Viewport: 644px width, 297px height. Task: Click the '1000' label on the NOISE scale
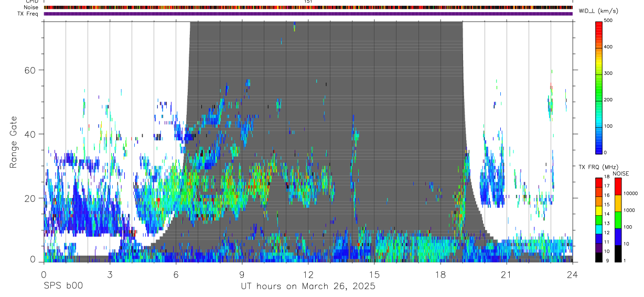click(x=629, y=210)
